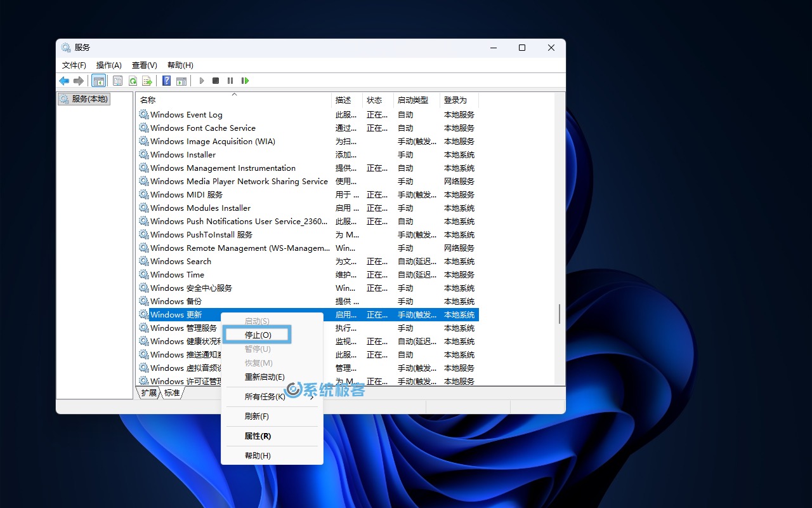Pause the service with the pause icon
The image size is (812, 508).
(230, 81)
